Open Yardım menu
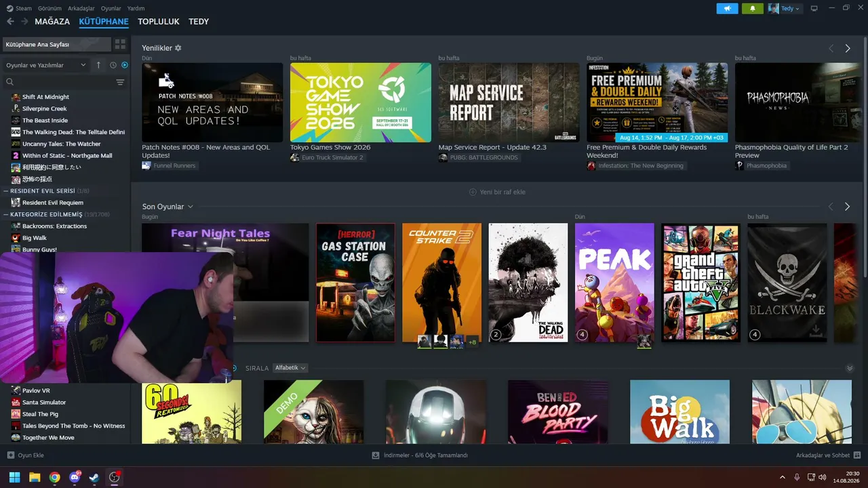Screen dimensions: 868x488 click(136, 8)
